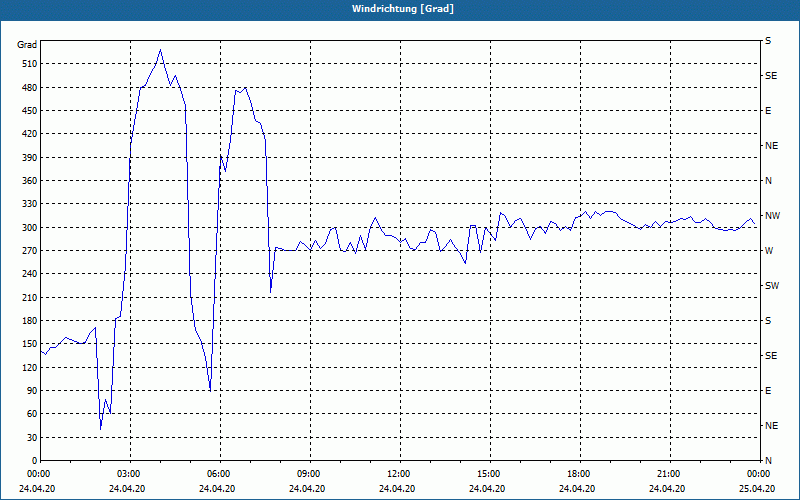Select the 450 degree axis label

pos(30,111)
